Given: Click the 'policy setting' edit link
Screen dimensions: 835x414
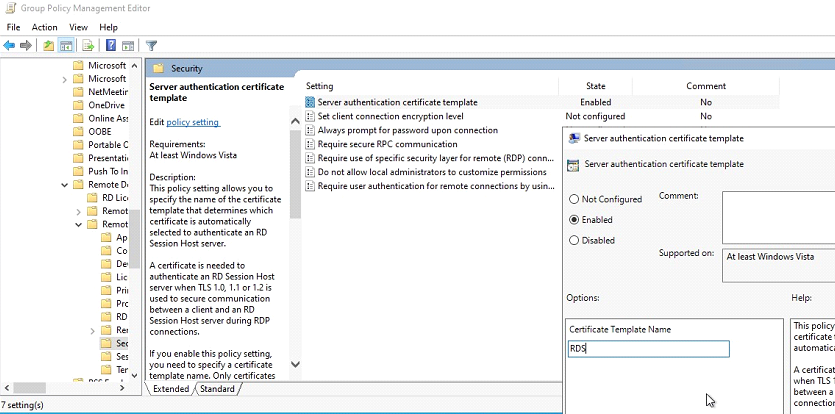Looking at the screenshot, I should coord(192,122).
